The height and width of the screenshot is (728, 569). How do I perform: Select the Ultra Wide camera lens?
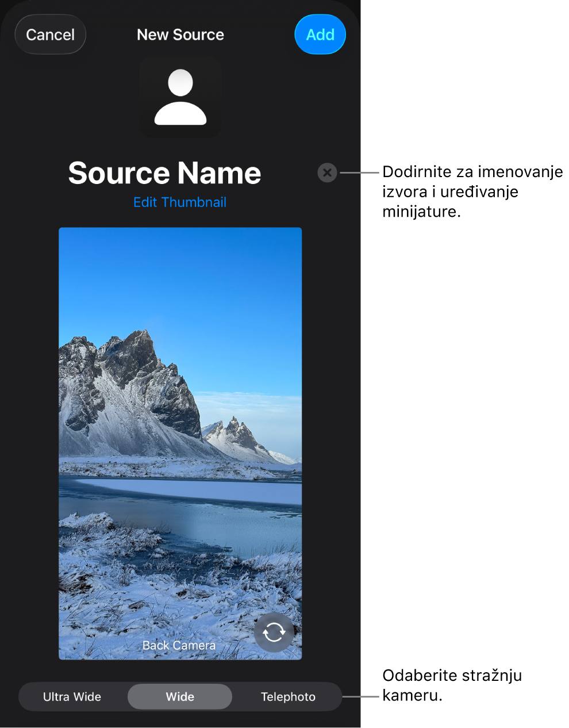pos(72,697)
